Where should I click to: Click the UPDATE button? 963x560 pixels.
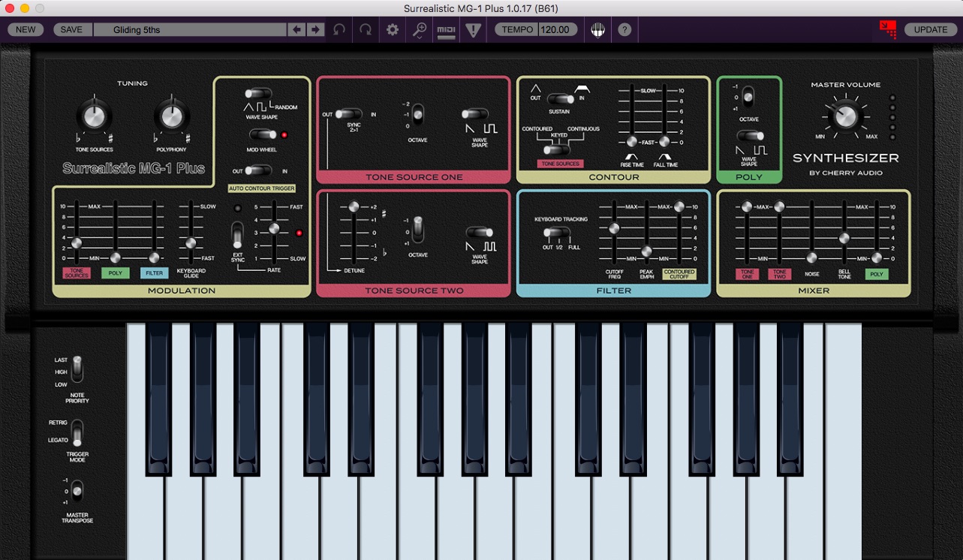931,30
